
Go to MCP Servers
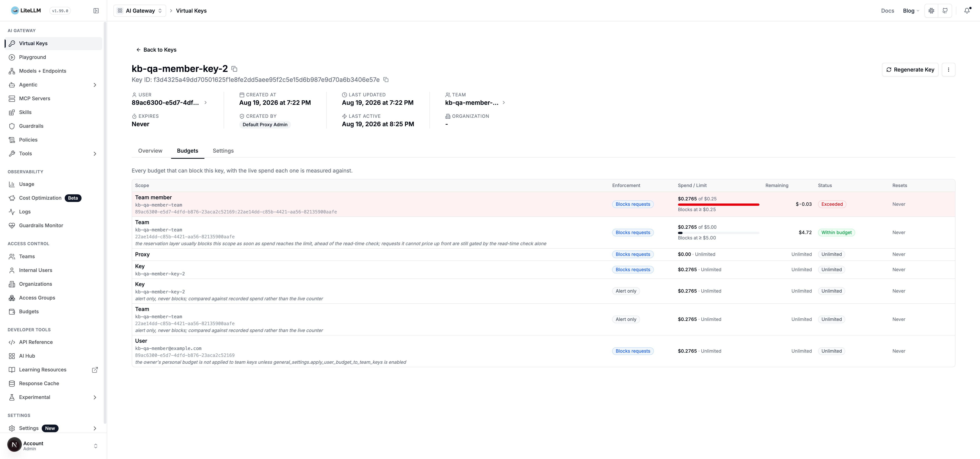[53, 98]
